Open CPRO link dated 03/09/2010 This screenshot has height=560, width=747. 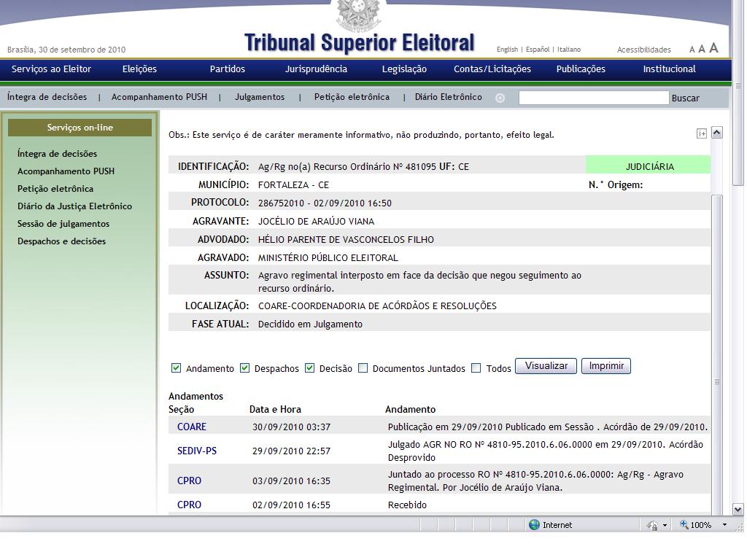[x=189, y=481]
